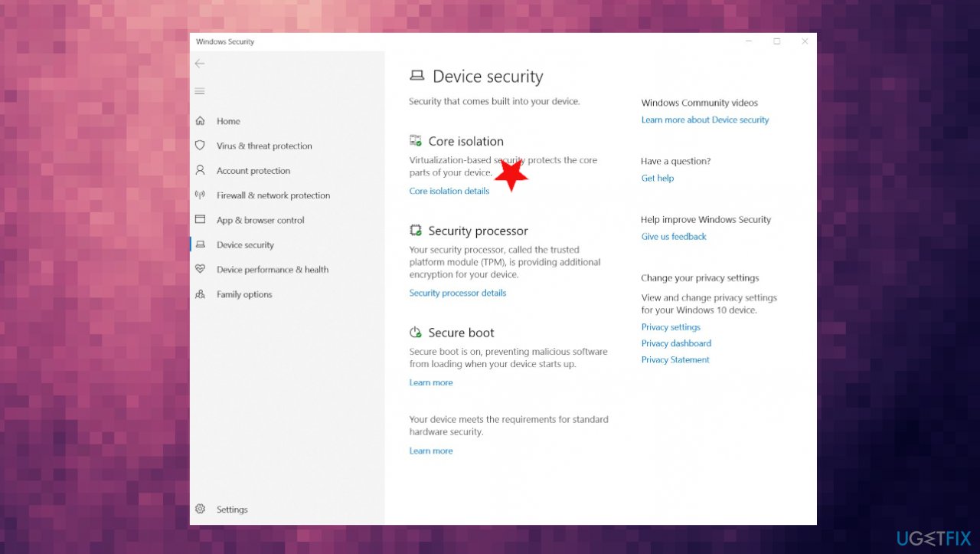
Task: Click the back arrow
Action: tap(200, 64)
